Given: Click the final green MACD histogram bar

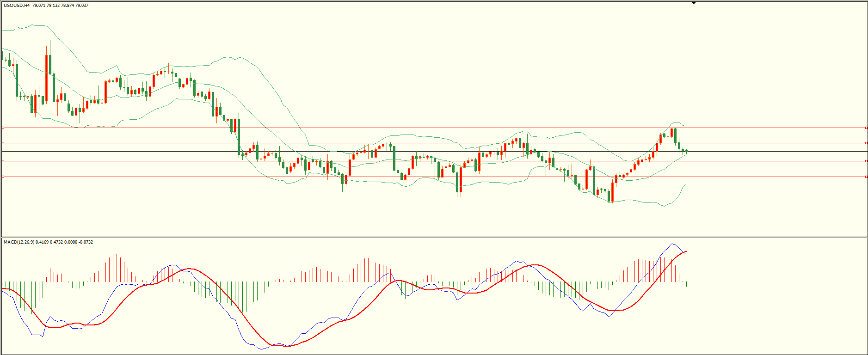Looking at the screenshot, I should [687, 284].
